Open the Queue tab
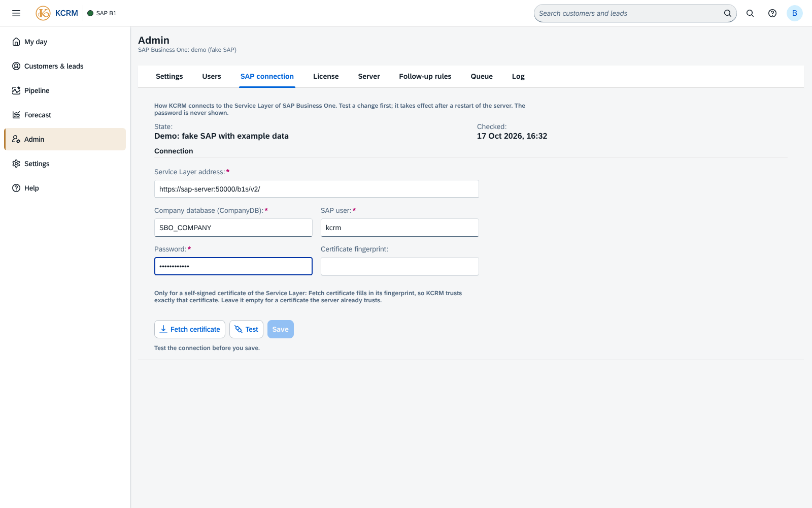 coord(482,76)
